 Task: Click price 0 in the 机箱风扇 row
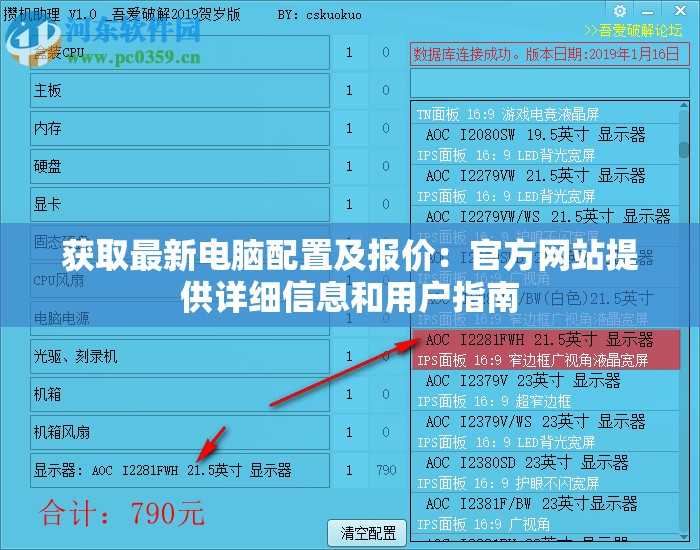click(386, 432)
